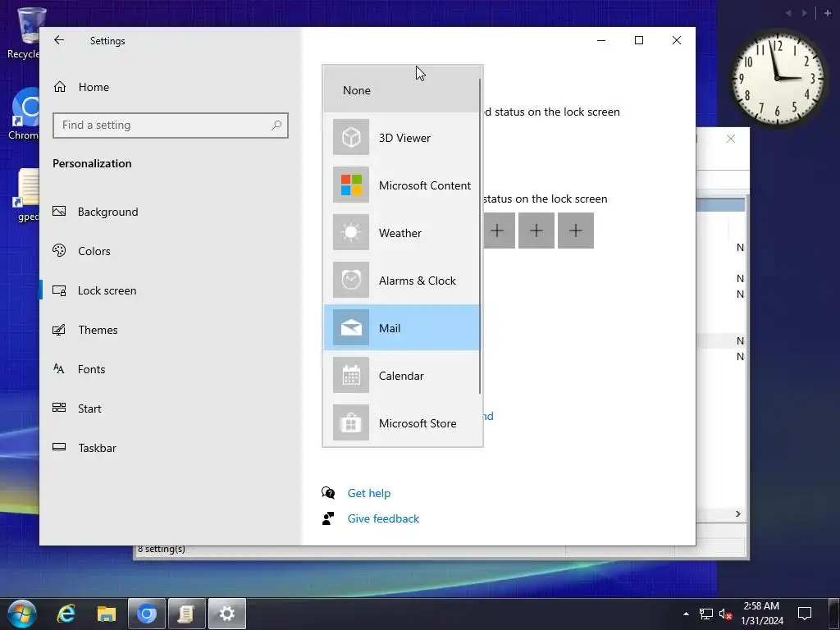Select Weather for lock screen status
840x630 pixels.
(401, 232)
